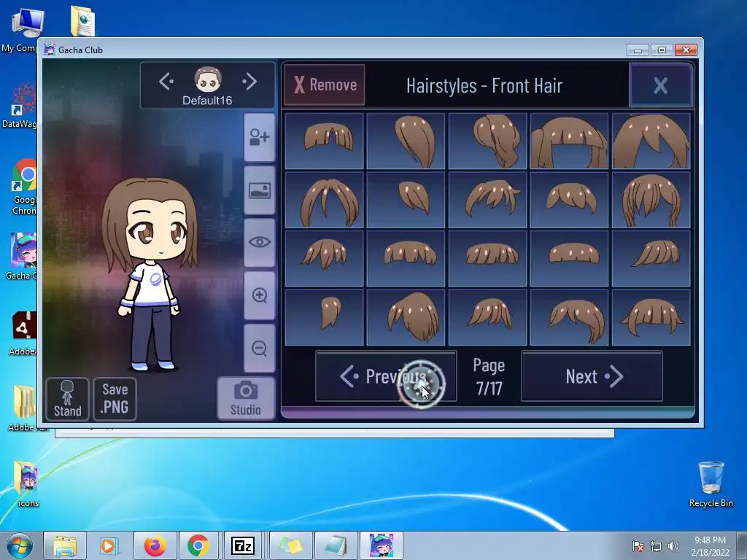Click the X Remove button
This screenshot has height=560, width=747.
(325, 85)
